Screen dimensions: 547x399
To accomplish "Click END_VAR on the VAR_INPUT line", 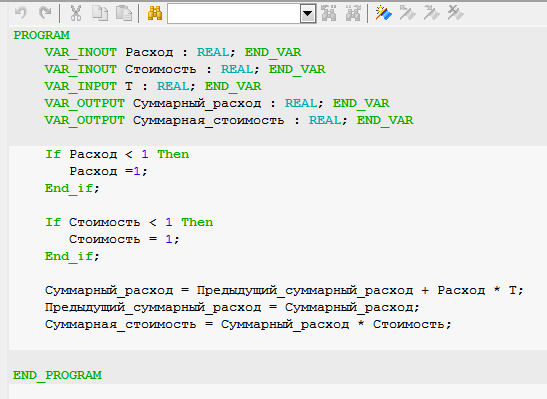I will (233, 86).
